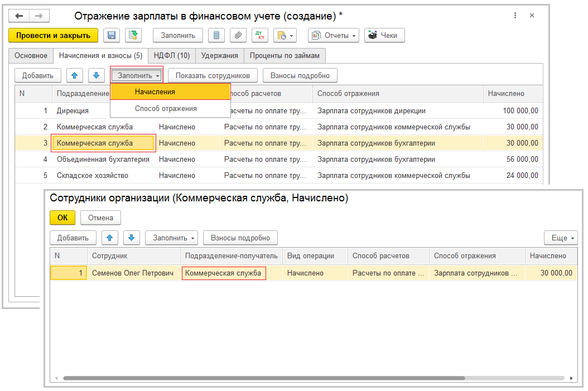Image resolution: width=588 pixels, height=391 pixels.
Task: Move row up in Начисления table
Action: (x=75, y=75)
